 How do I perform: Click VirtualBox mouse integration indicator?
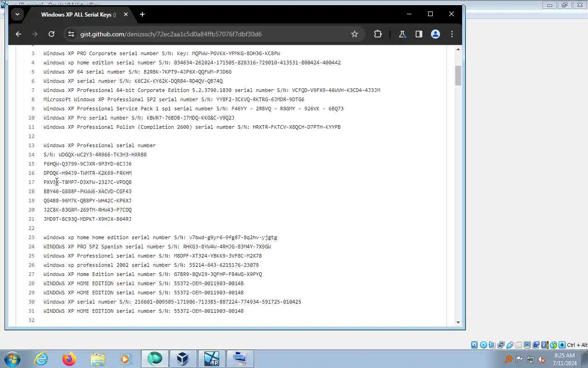click(x=553, y=345)
